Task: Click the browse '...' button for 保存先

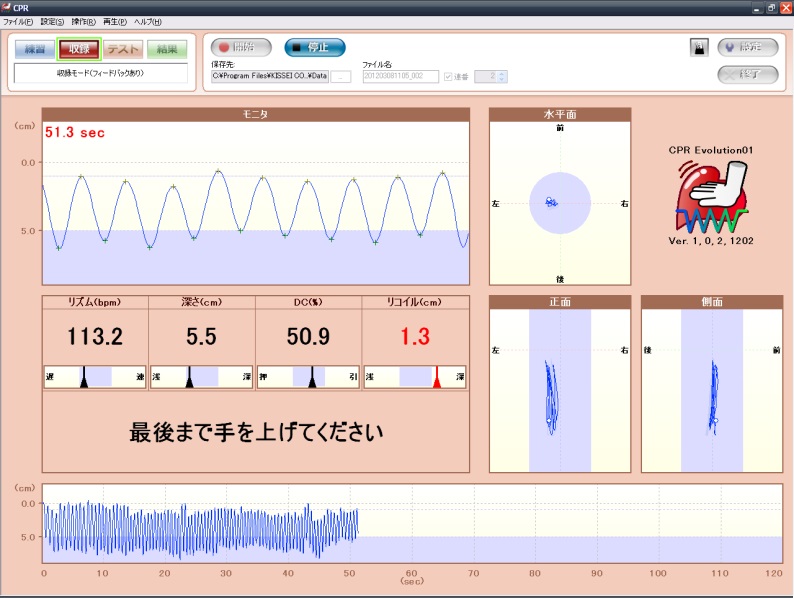Action: (340, 76)
